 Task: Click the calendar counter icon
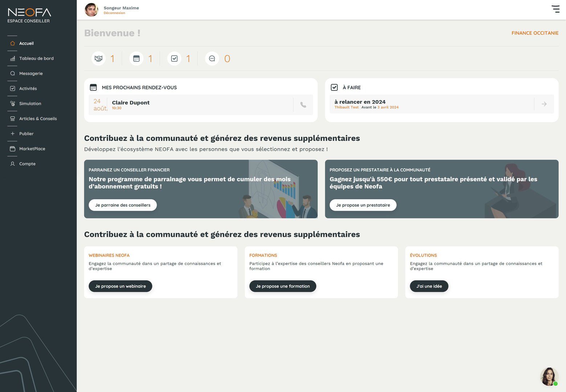tap(136, 58)
